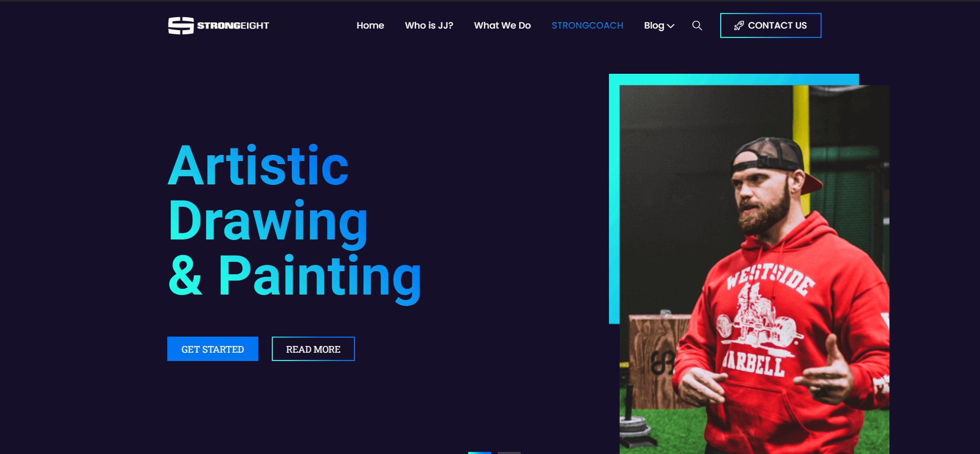Click the READ MORE button
The width and height of the screenshot is (980, 454).
pos(313,349)
